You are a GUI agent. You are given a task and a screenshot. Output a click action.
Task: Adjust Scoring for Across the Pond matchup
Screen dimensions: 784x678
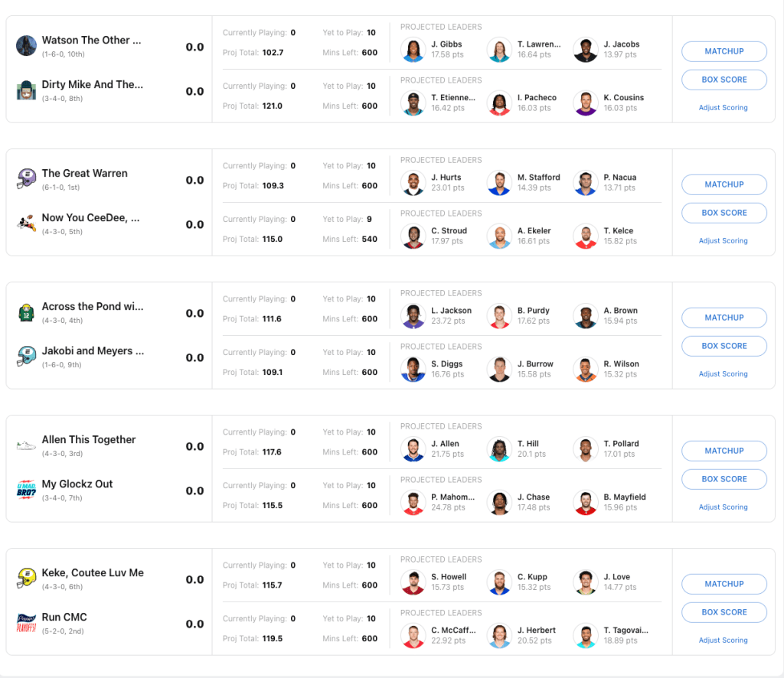(x=723, y=374)
